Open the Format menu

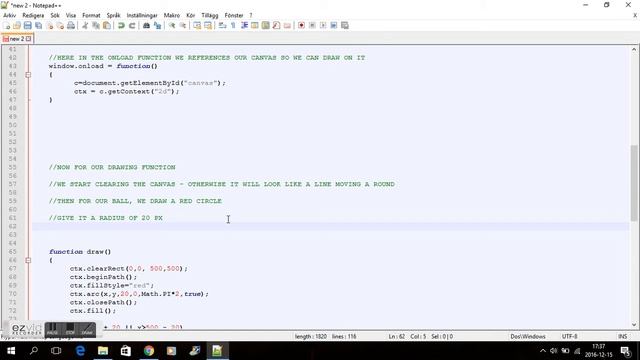(x=91, y=15)
